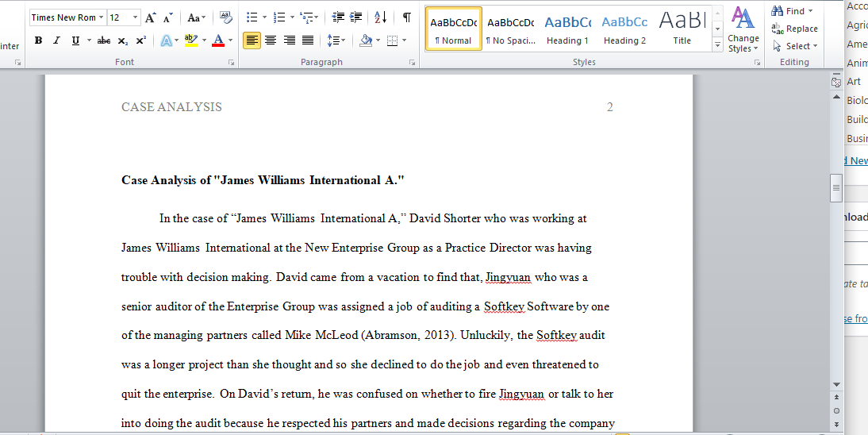Open the Font dialog launcher
Image resolution: width=868 pixels, height=435 pixels.
click(232, 63)
